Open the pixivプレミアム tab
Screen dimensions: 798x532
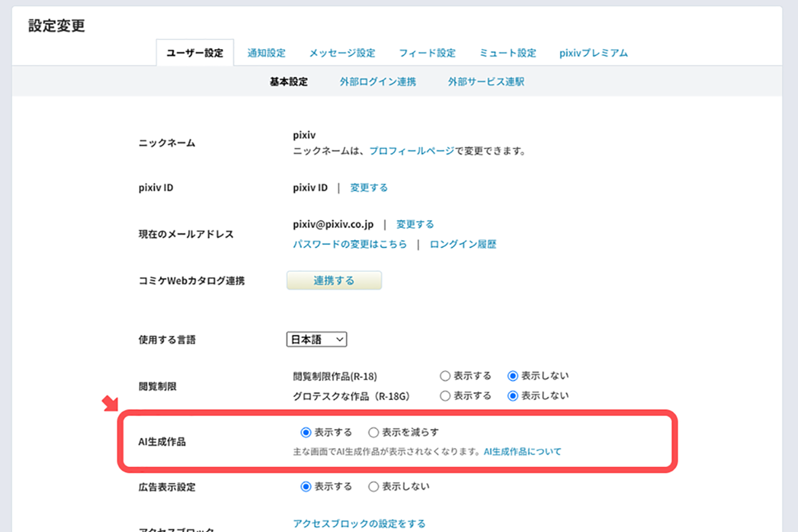[x=593, y=53]
